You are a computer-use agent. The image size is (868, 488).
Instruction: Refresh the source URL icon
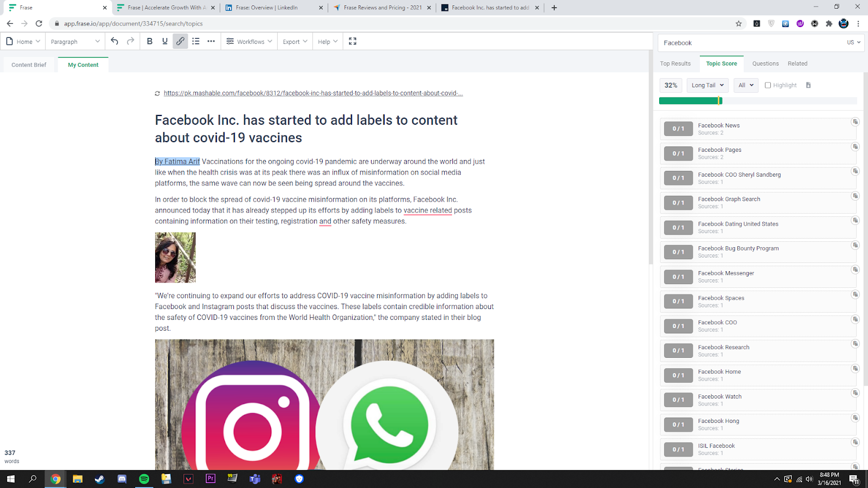pyautogui.click(x=157, y=93)
